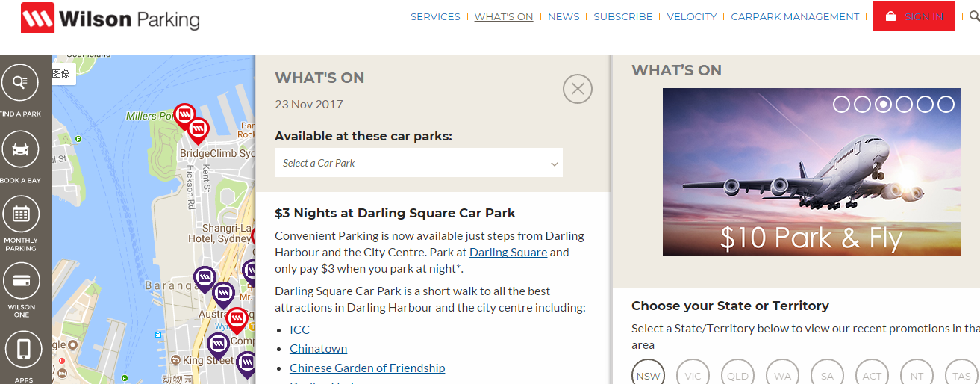Select the Wilson One card icon
The image size is (980, 384).
click(x=21, y=281)
